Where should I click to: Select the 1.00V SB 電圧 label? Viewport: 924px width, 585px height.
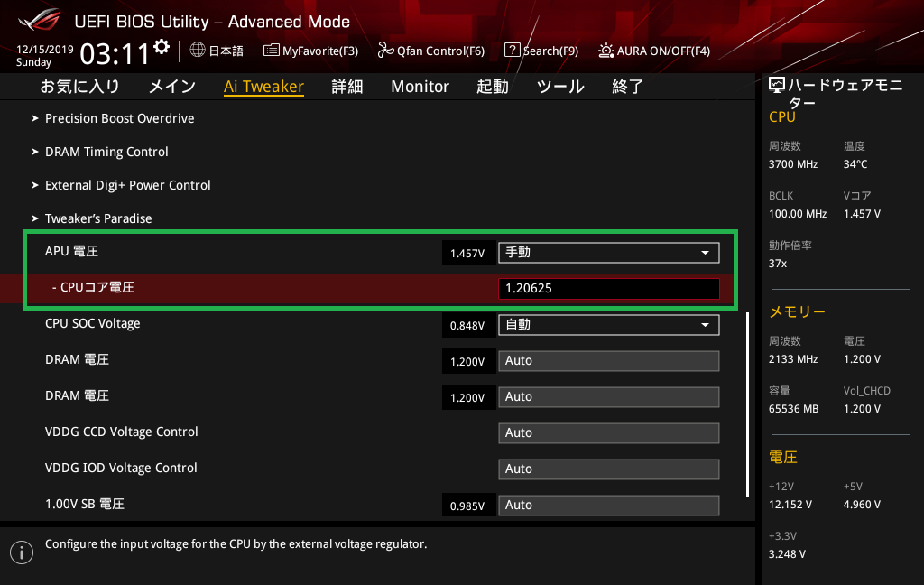coord(84,505)
